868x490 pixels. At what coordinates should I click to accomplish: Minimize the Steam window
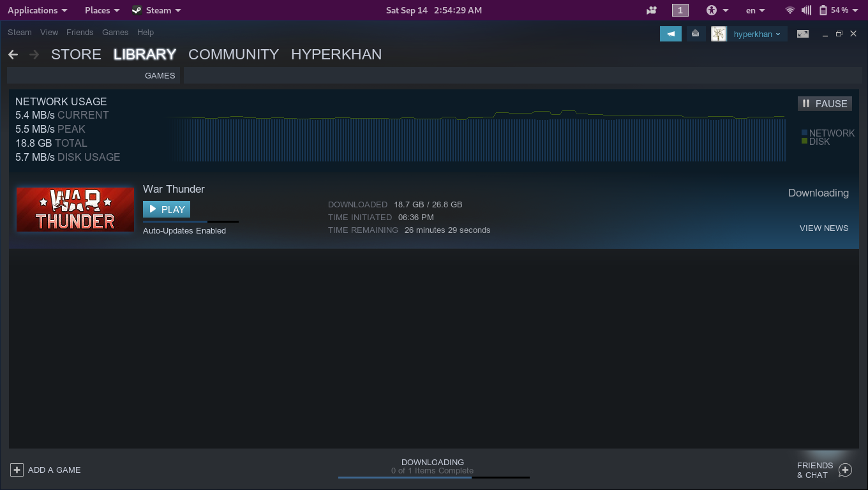point(825,34)
